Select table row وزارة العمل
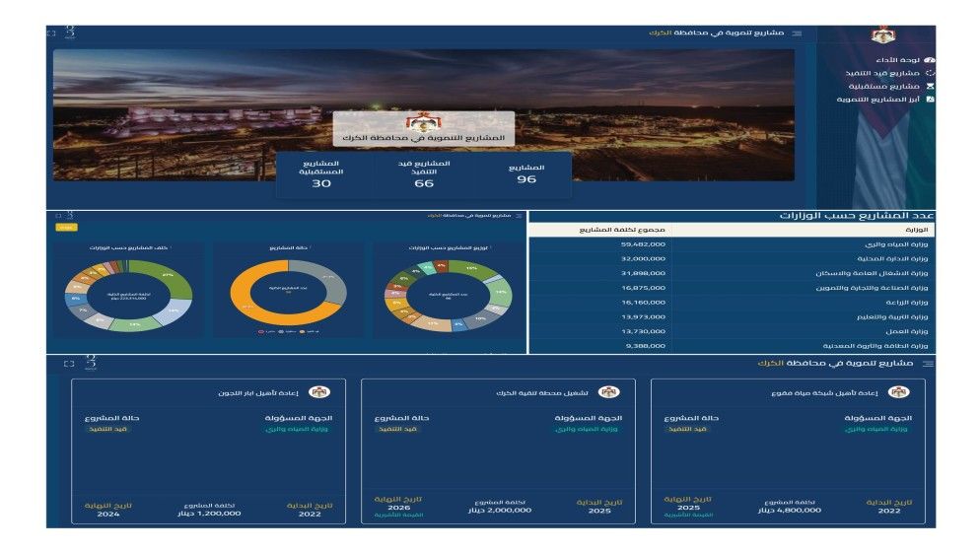Image resolution: width=980 pixels, height=551 pixels. (732, 331)
